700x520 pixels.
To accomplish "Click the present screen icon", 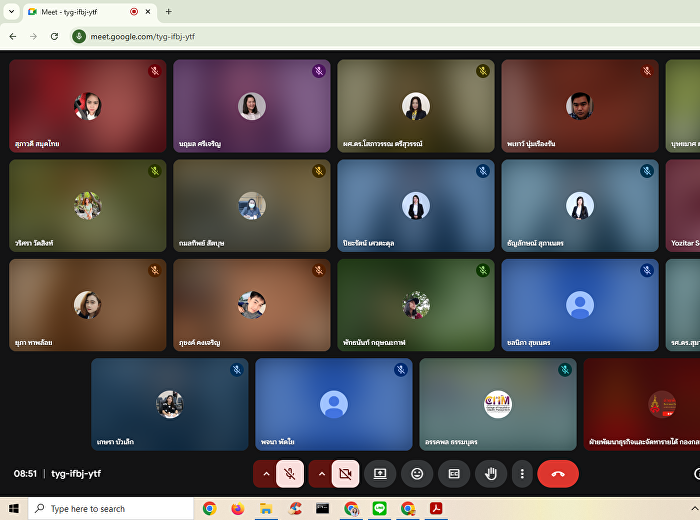I will pos(380,474).
